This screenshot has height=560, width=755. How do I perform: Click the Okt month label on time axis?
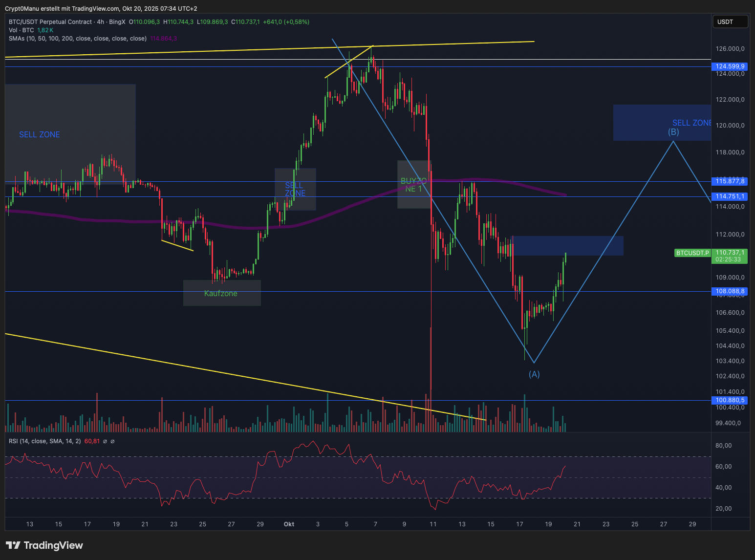pos(289,524)
